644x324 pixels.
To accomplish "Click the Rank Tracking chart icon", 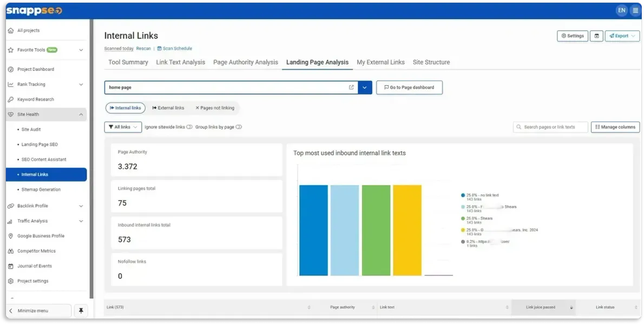I will [11, 84].
